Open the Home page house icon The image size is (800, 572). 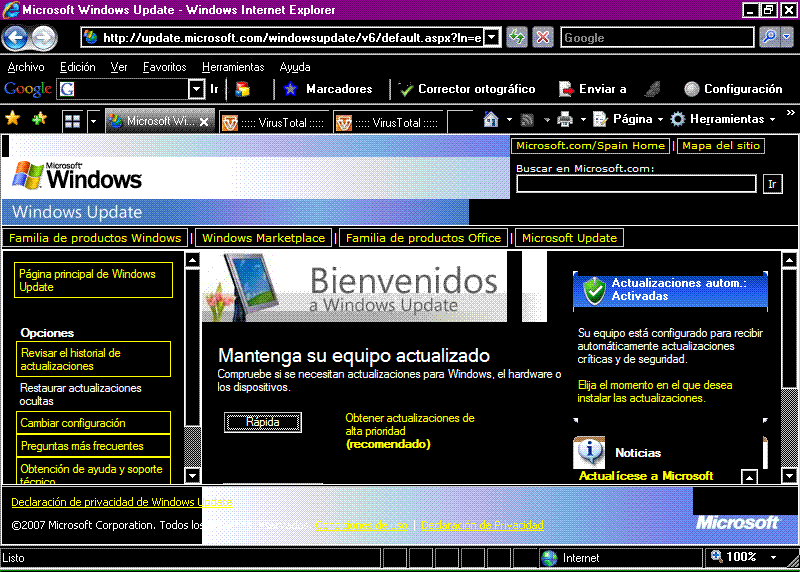click(x=491, y=119)
